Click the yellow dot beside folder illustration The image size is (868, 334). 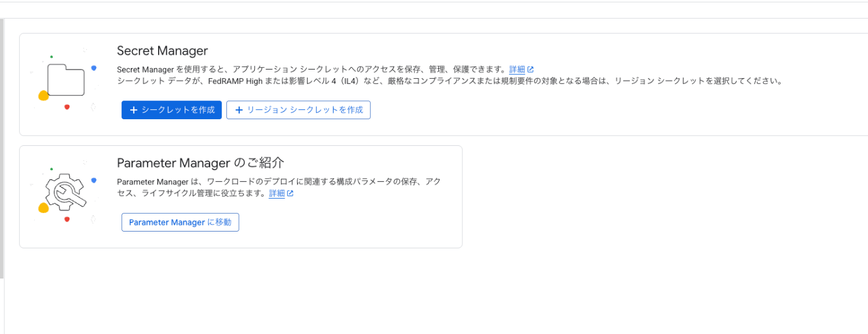[x=43, y=96]
